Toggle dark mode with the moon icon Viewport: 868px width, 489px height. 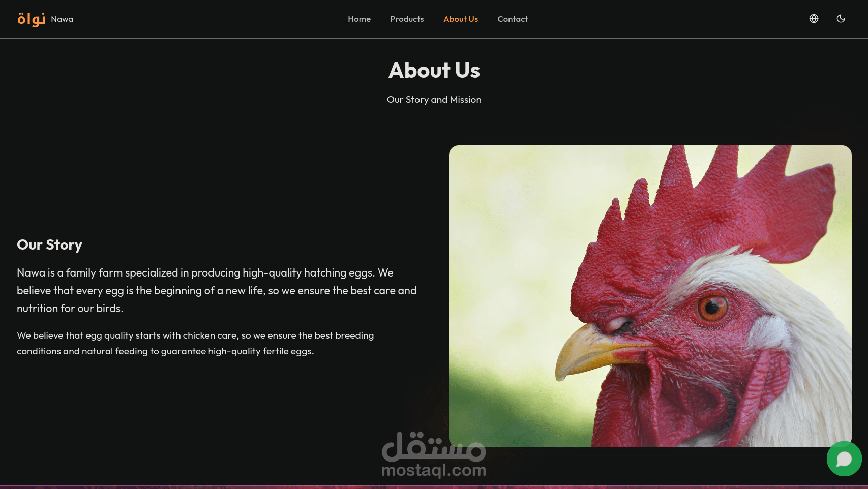[841, 19]
